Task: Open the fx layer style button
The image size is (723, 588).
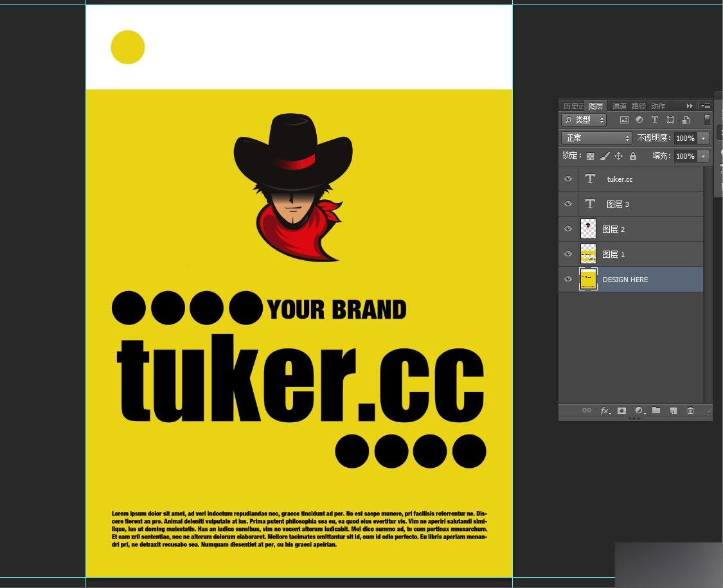Action: tap(605, 411)
